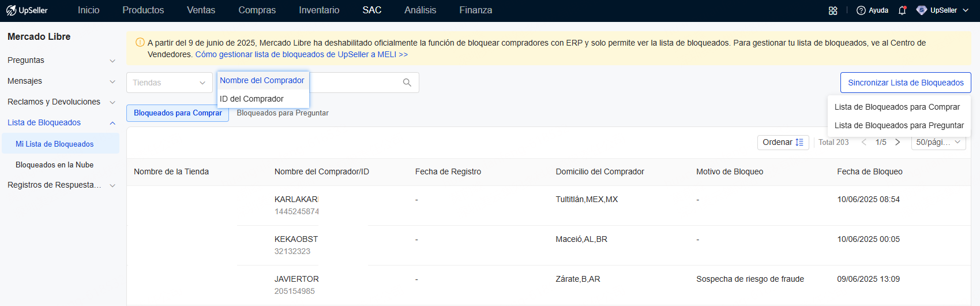Open the Cómo gestionar lista de bloqueados link
980x306 pixels.
[302, 54]
